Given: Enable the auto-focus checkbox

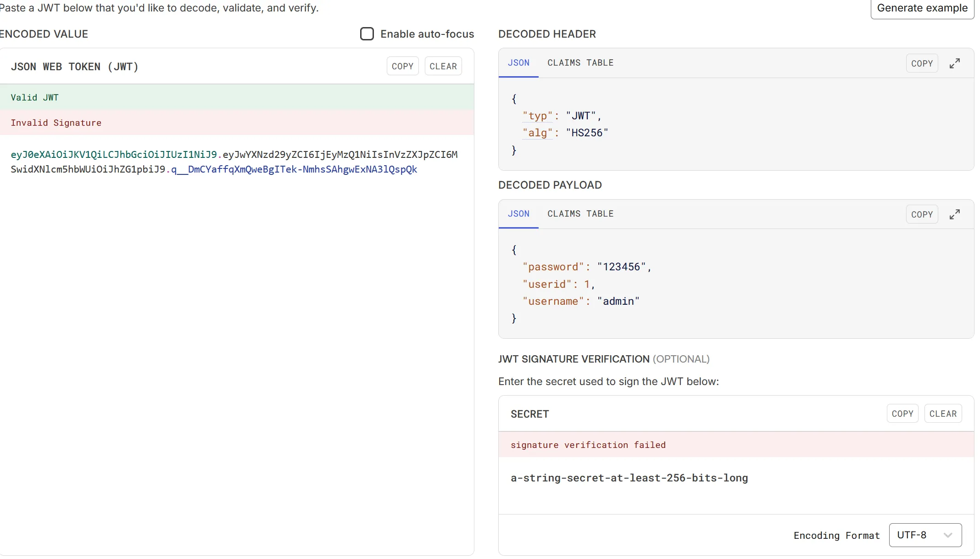Looking at the screenshot, I should (367, 34).
